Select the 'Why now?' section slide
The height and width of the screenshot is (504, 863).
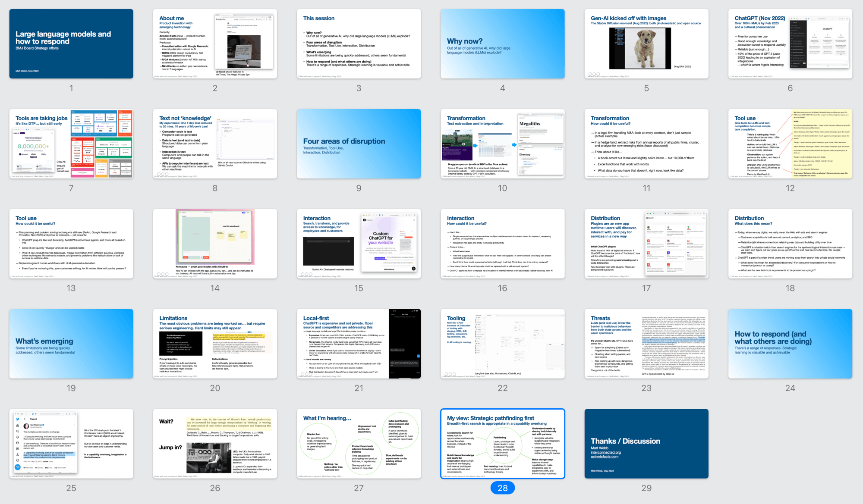click(502, 44)
